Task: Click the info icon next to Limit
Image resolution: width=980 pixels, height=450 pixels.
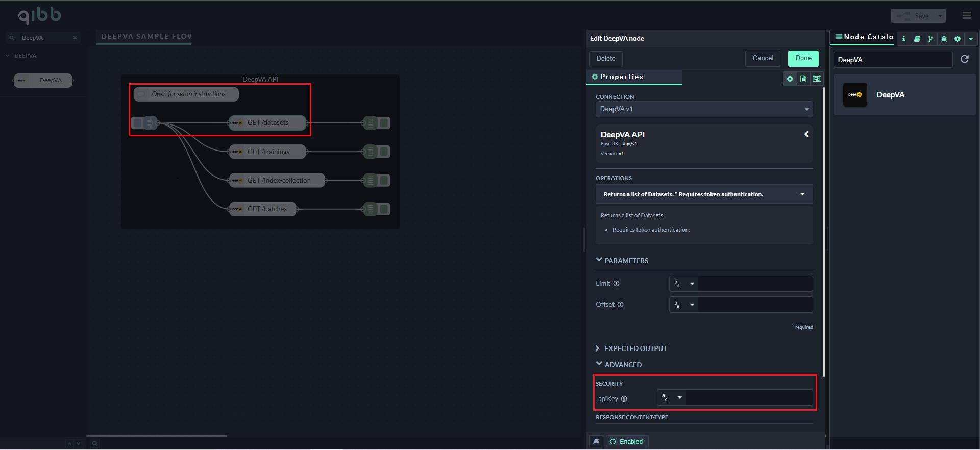Action: [x=617, y=284]
